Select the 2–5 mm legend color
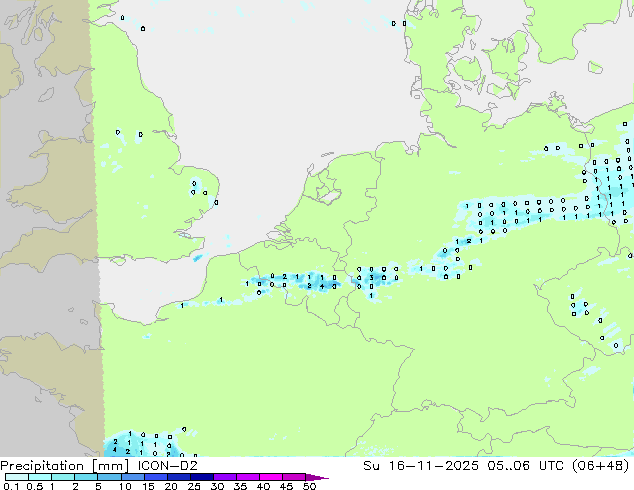This screenshot has height=490, width=634. coord(86,477)
